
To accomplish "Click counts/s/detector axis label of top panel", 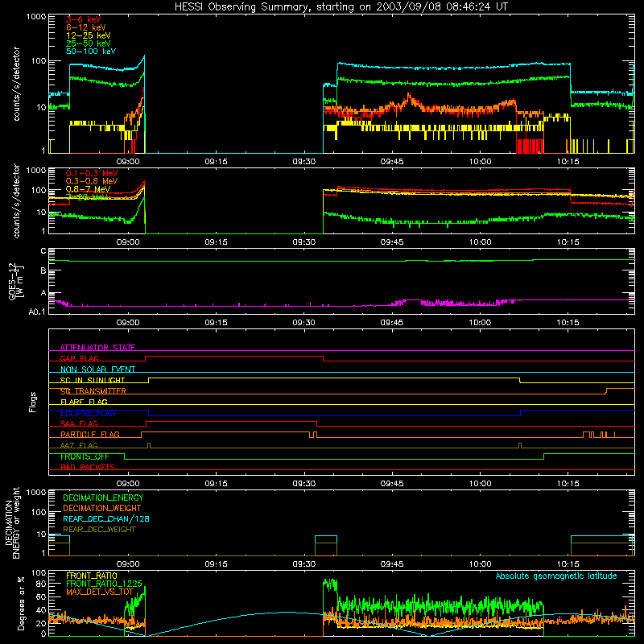I will coord(16,84).
